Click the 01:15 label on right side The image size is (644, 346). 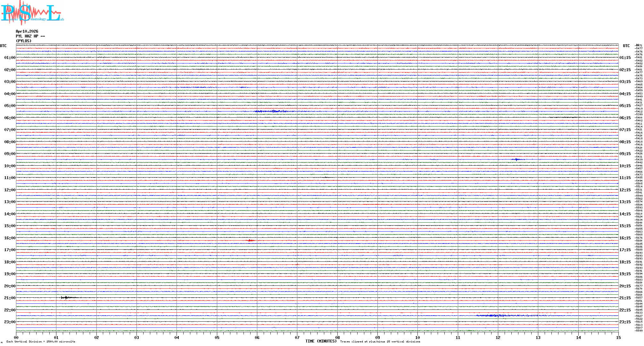point(625,58)
